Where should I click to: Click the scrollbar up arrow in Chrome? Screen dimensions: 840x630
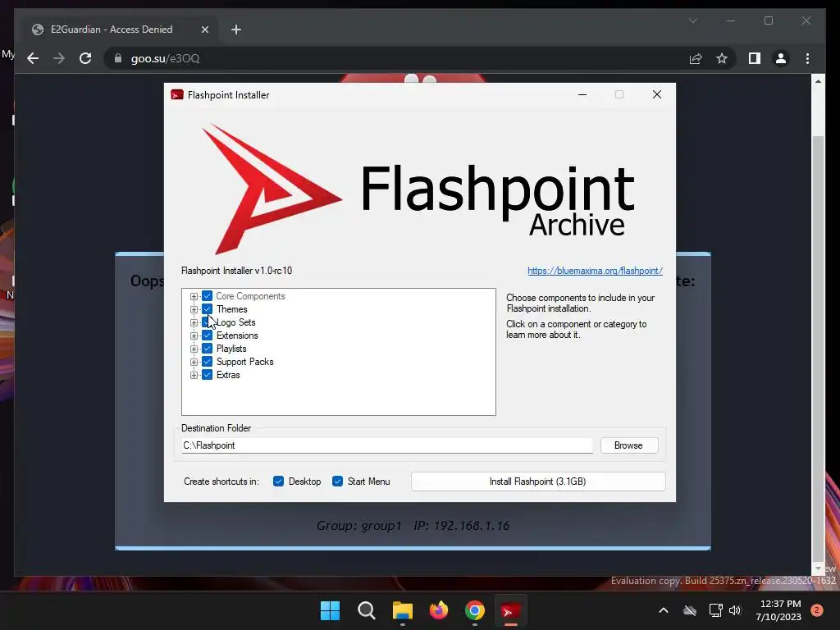[818, 81]
